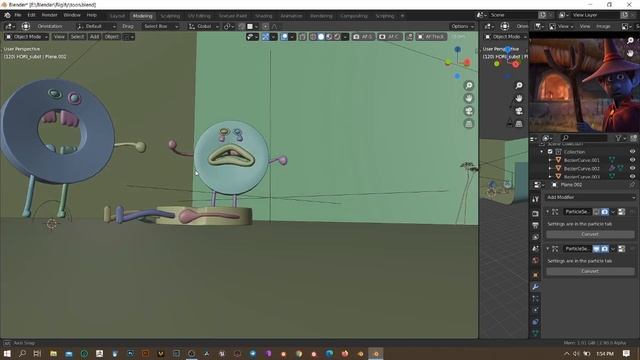Open the Select Box drag dropdown
The width and height of the screenshot is (640, 360).
coord(160,26)
